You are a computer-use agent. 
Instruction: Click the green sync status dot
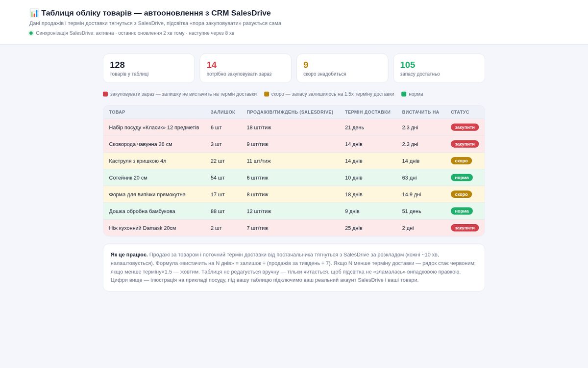point(31,33)
